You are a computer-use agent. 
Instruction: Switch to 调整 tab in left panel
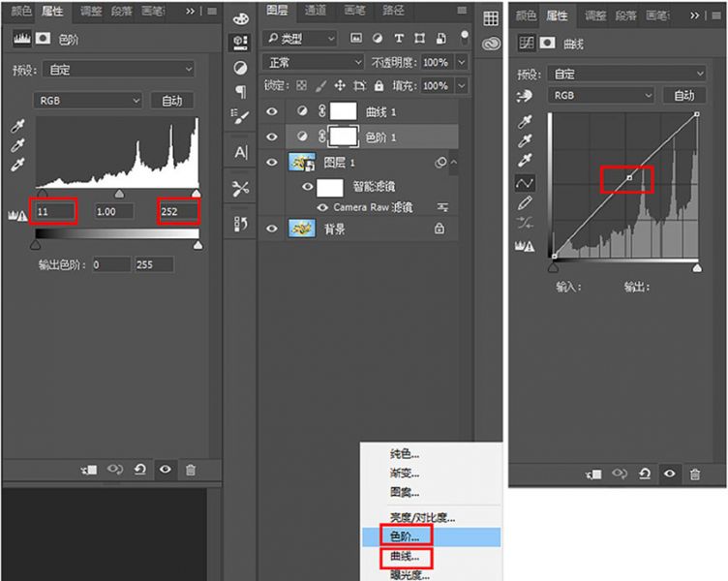[91, 12]
